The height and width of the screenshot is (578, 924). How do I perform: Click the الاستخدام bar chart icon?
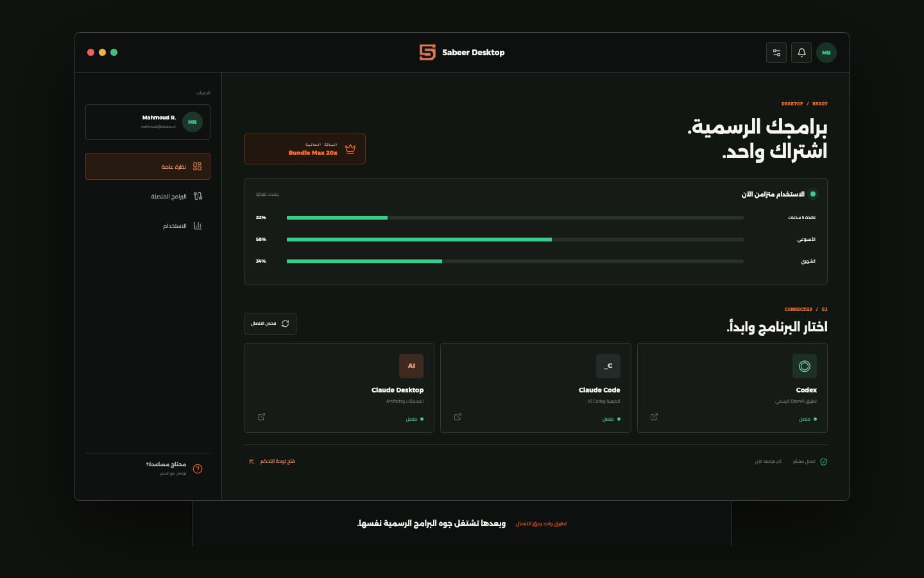[x=198, y=225]
